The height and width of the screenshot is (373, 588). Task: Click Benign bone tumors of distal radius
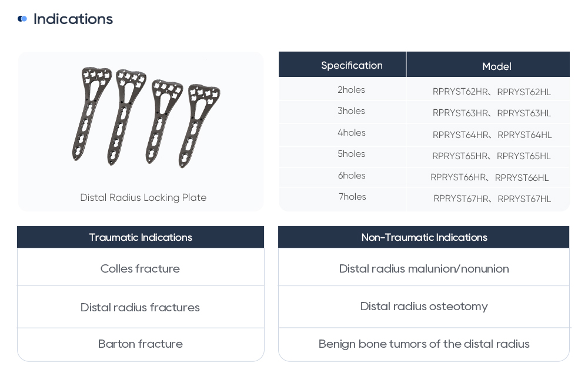click(424, 344)
